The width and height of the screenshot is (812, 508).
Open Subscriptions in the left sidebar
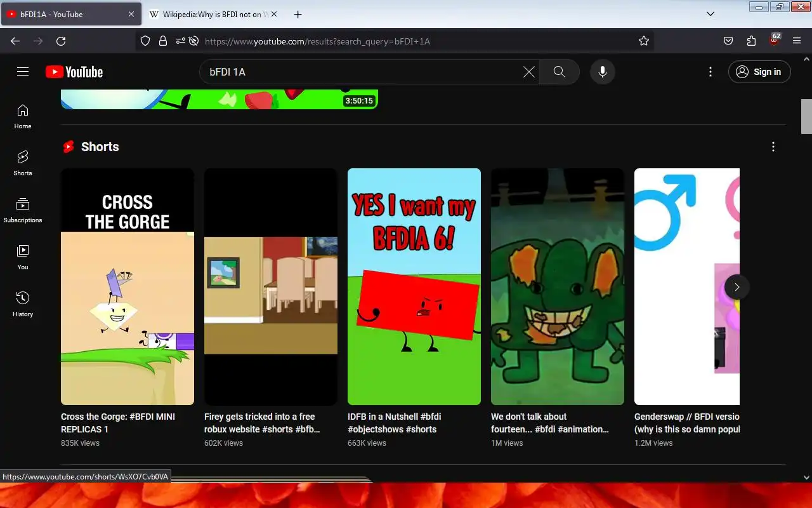(23, 210)
